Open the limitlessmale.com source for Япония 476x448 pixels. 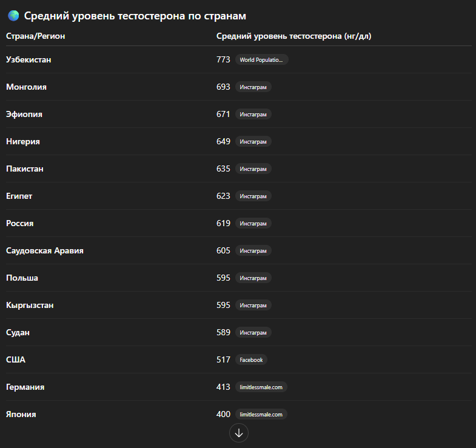point(261,415)
